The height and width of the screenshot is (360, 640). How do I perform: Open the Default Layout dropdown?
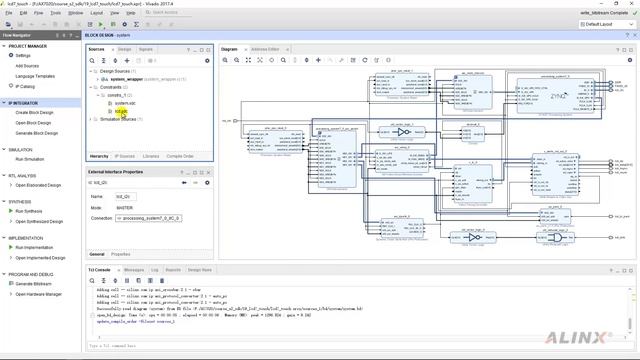607,24
